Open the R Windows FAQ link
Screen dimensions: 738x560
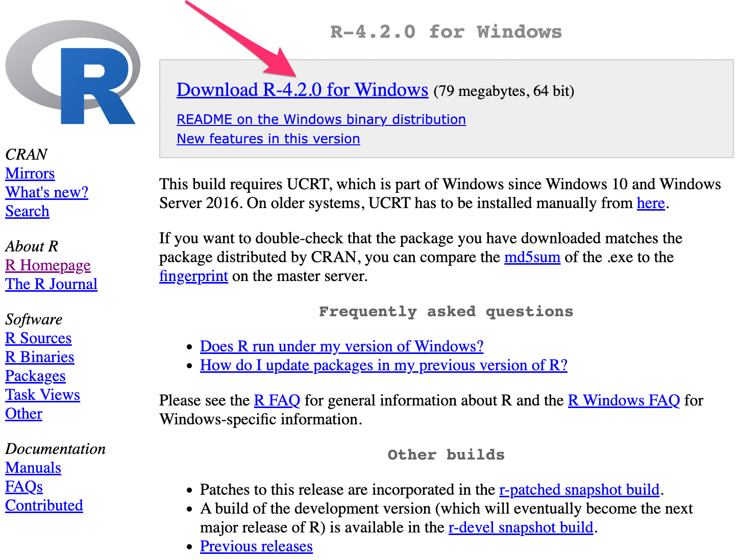[624, 400]
